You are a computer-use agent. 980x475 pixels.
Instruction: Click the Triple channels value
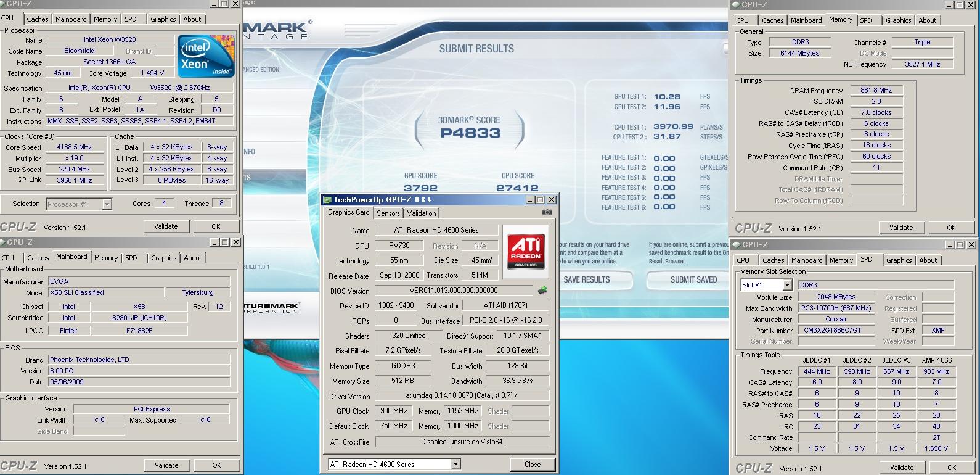click(x=922, y=43)
